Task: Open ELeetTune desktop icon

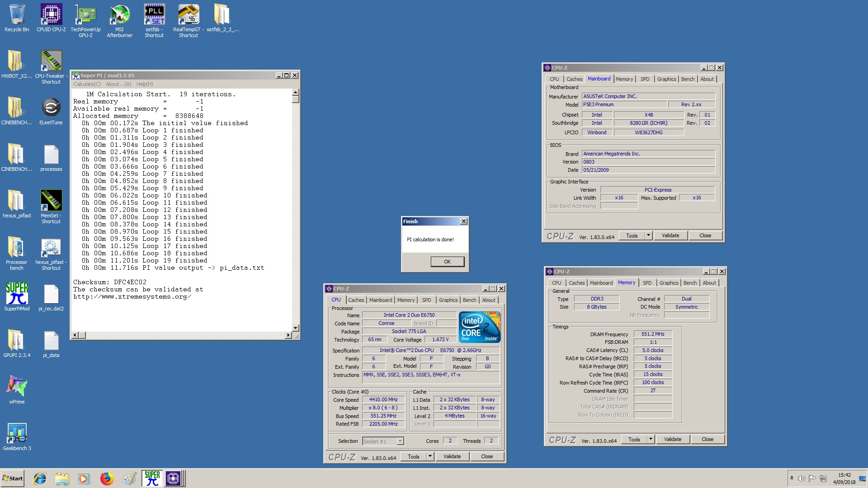Action: (51, 111)
